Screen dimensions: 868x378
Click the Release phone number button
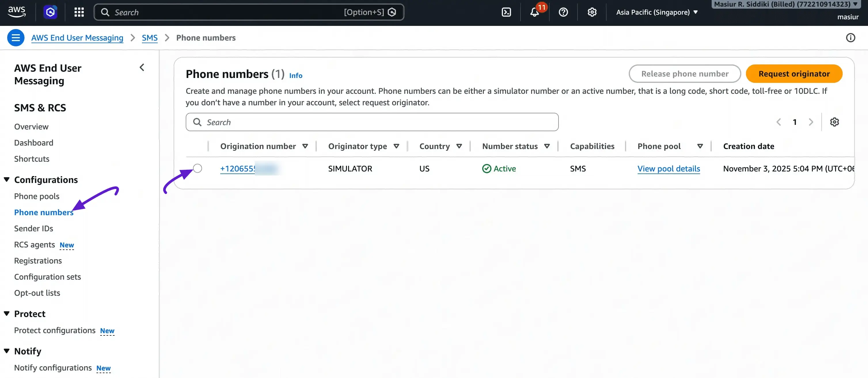685,74
